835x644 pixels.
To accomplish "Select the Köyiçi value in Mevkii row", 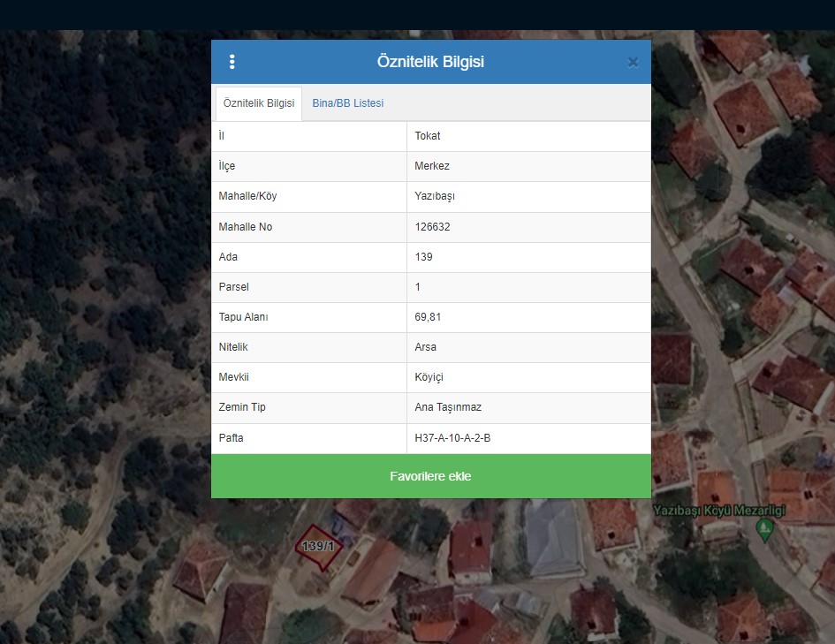I will click(x=429, y=377).
